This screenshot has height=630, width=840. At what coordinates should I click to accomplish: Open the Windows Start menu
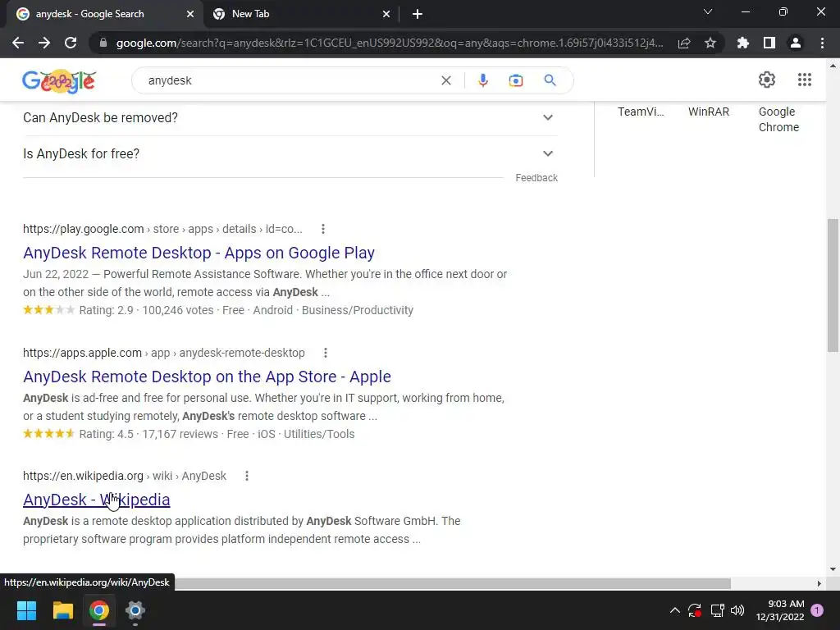pos(26,610)
